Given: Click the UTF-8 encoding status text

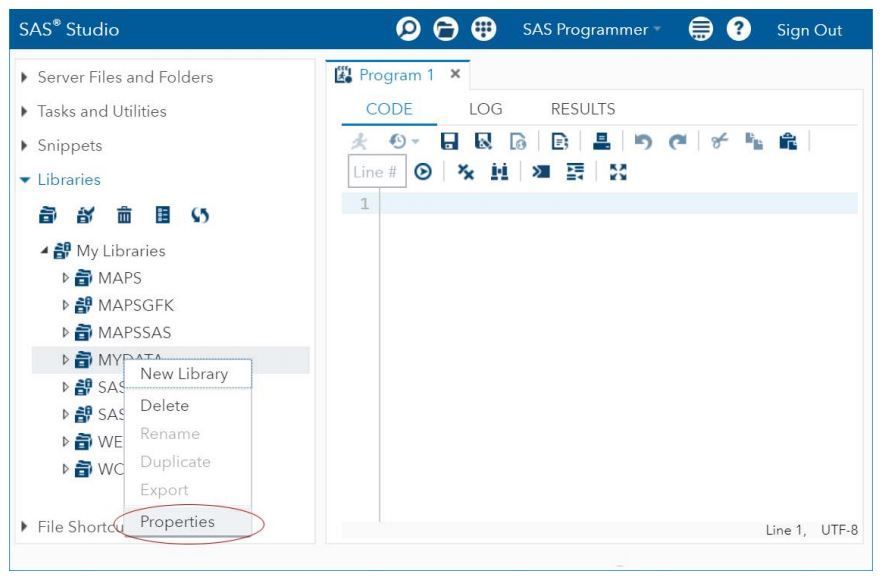Looking at the screenshot, I should (839, 530).
